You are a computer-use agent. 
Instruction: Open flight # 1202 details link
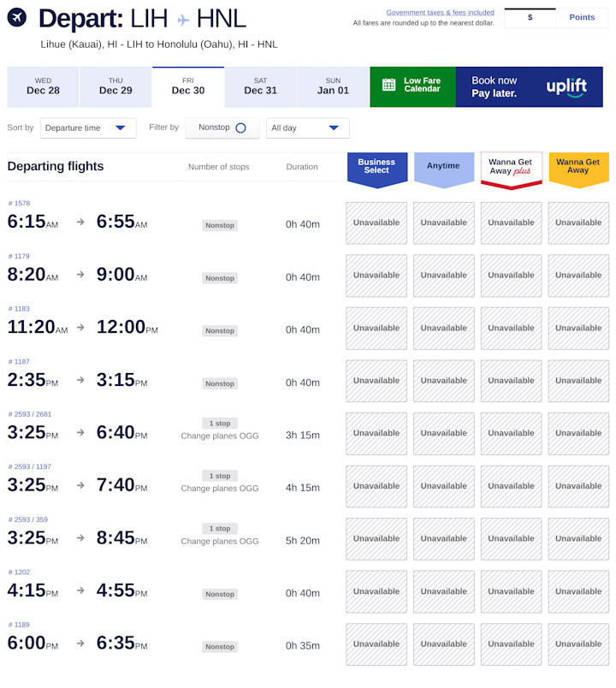tap(20, 572)
